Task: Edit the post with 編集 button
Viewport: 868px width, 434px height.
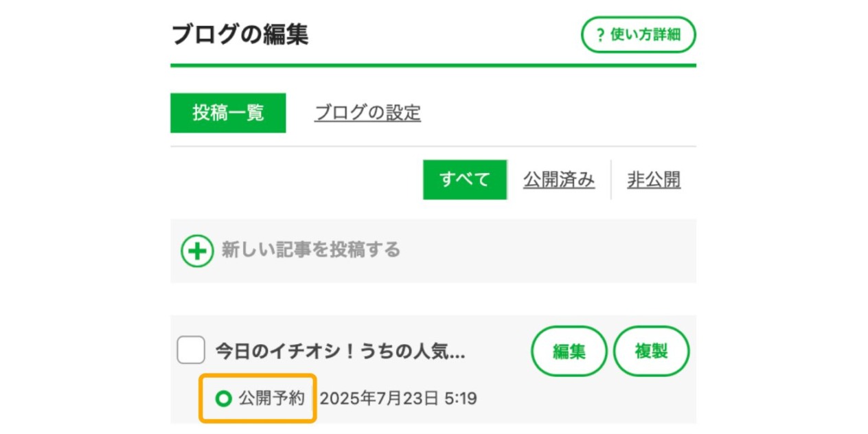Action: coord(569,351)
